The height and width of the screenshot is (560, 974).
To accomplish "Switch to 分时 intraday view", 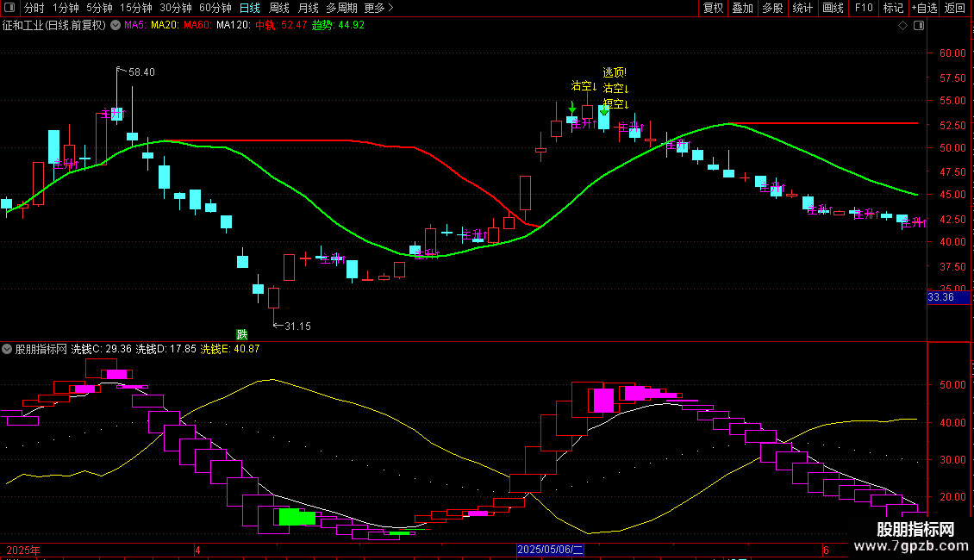I will (x=34, y=8).
